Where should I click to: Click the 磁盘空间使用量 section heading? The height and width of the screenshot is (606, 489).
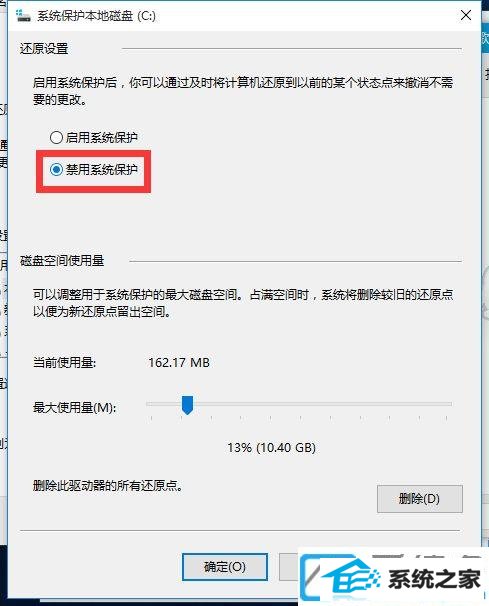(x=62, y=260)
